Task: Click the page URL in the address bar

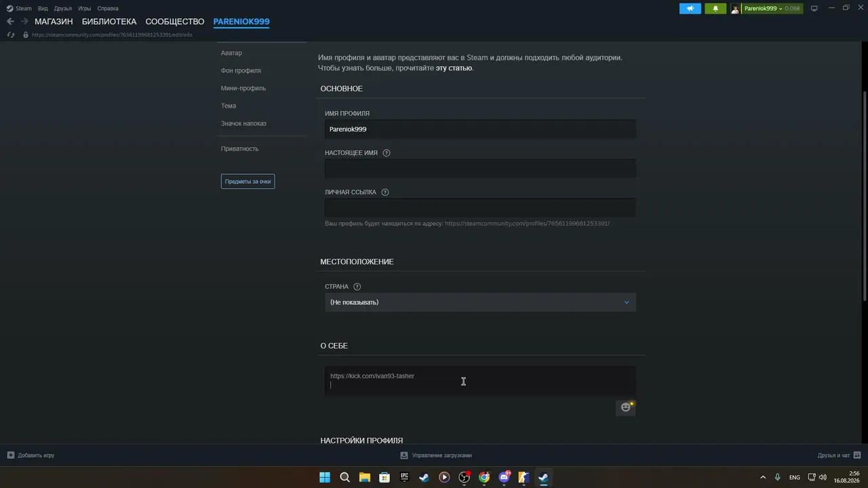Action: tap(112, 35)
